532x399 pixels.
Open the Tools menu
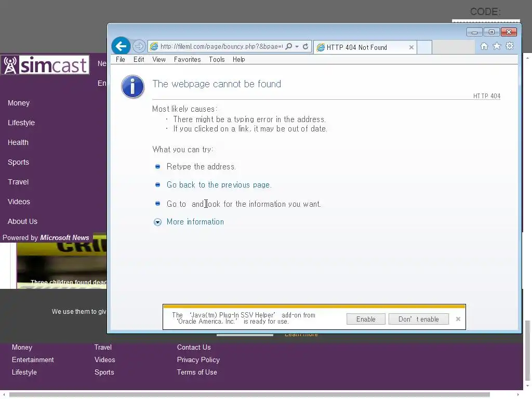[217, 59]
